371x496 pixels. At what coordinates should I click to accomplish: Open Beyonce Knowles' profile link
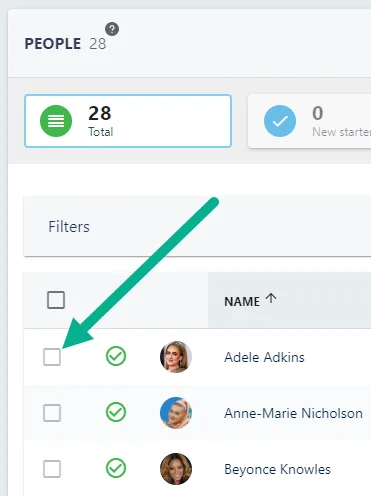pyautogui.click(x=277, y=469)
